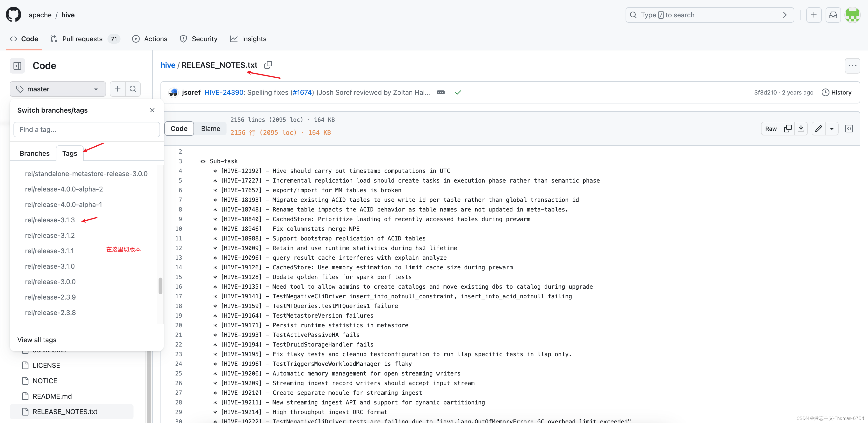This screenshot has height=423, width=868.
Task: Collapse the Code file tree panel
Action: 17,65
